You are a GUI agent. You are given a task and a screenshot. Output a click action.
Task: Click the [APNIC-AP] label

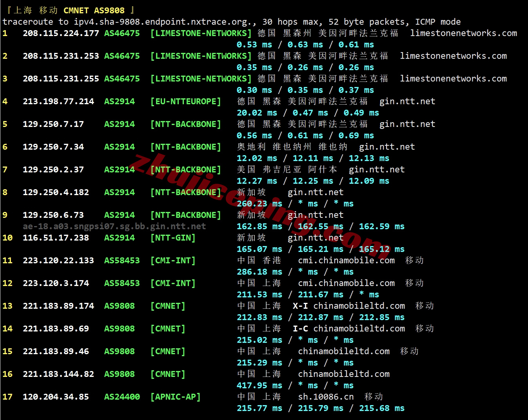pos(176,397)
